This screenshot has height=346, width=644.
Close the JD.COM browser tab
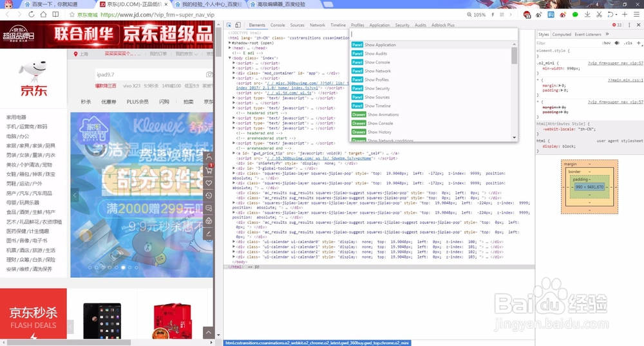click(166, 4)
